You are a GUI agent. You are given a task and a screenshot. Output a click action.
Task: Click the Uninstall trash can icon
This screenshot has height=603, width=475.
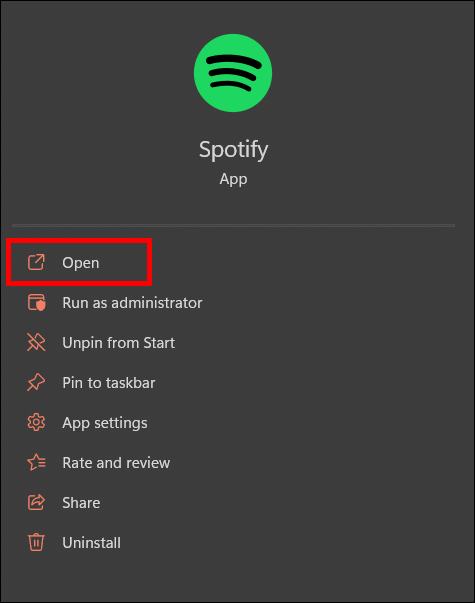36,542
